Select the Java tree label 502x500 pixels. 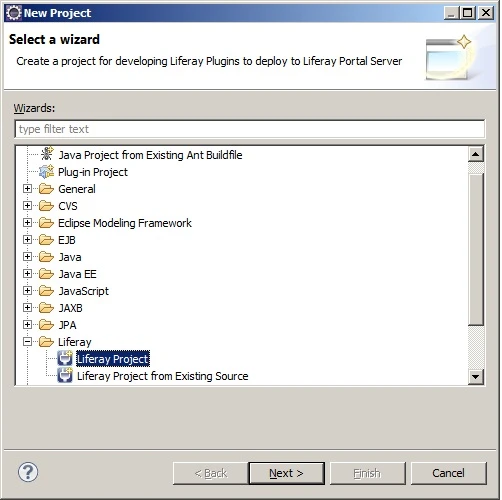(x=70, y=257)
